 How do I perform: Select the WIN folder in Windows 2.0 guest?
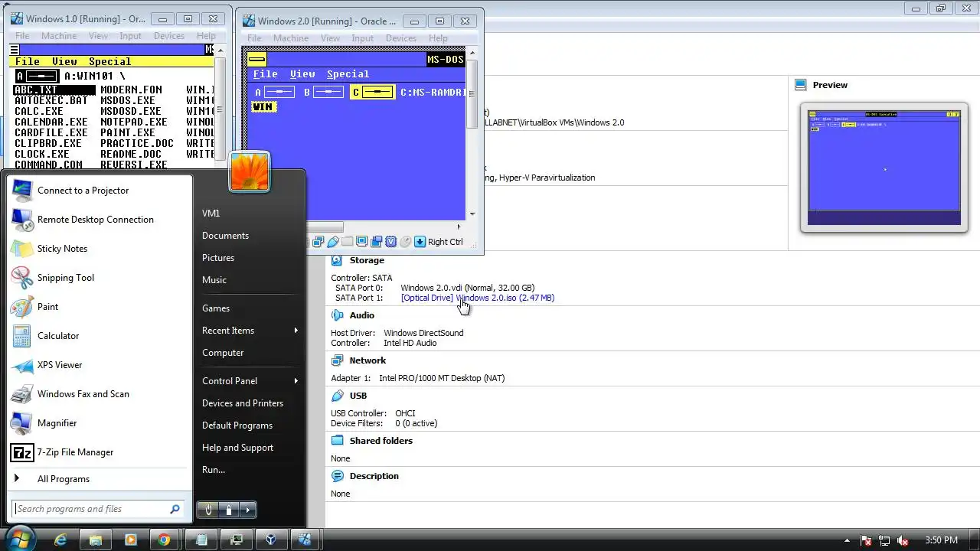pyautogui.click(x=263, y=107)
